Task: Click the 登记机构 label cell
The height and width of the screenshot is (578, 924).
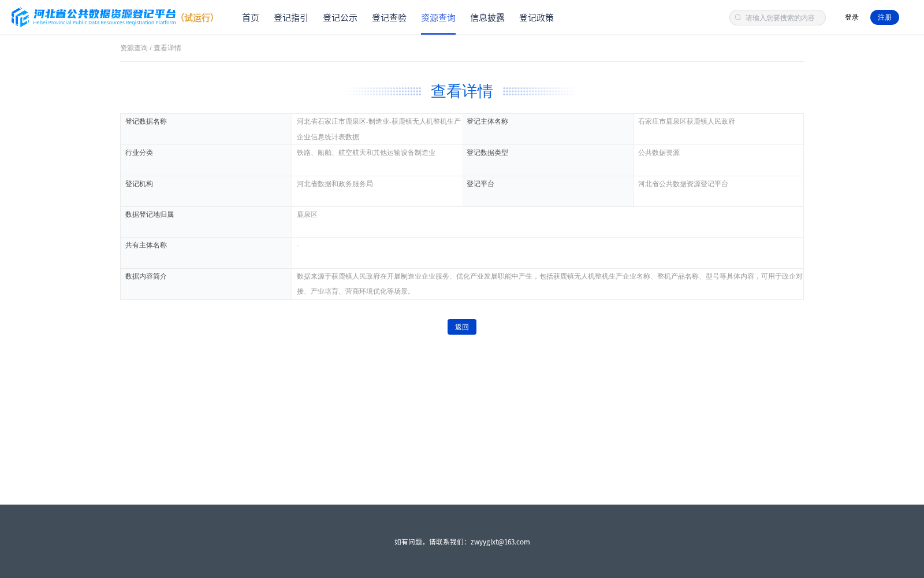Action: (x=206, y=191)
